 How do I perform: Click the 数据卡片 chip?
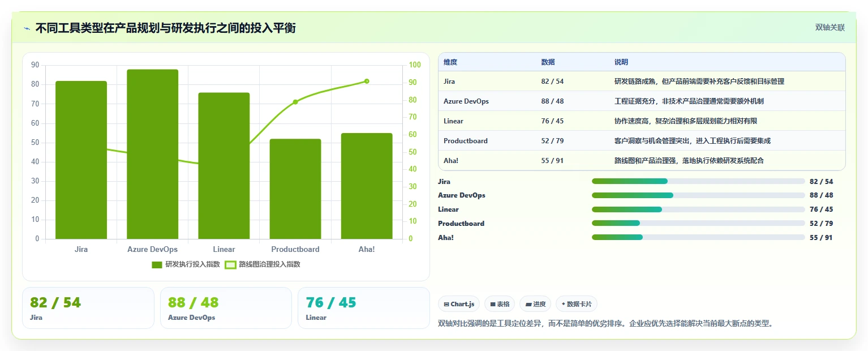pyautogui.click(x=577, y=304)
